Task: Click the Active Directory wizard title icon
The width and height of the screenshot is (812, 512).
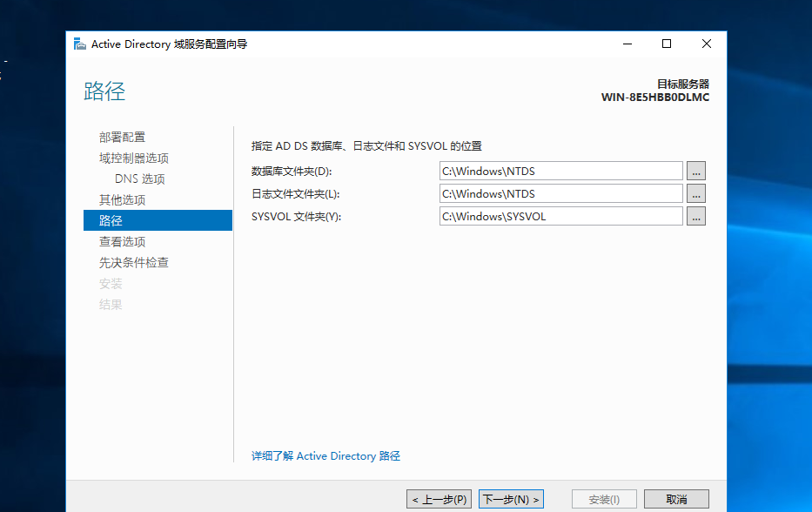Action: [80, 44]
